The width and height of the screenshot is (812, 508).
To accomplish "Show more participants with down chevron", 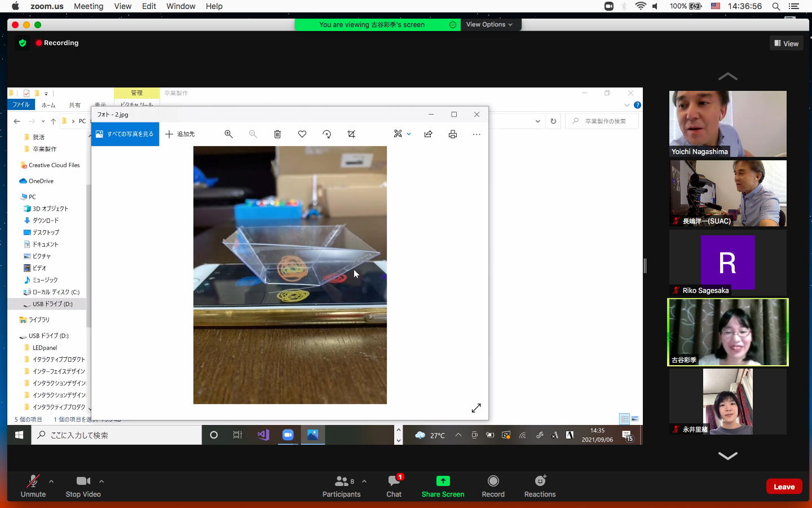I will click(728, 456).
